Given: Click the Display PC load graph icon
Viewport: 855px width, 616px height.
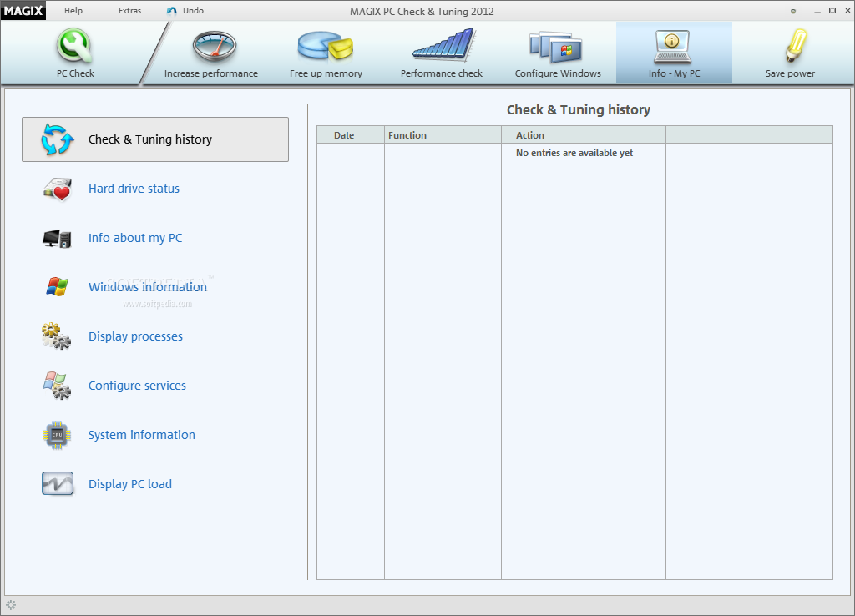Looking at the screenshot, I should coord(58,483).
